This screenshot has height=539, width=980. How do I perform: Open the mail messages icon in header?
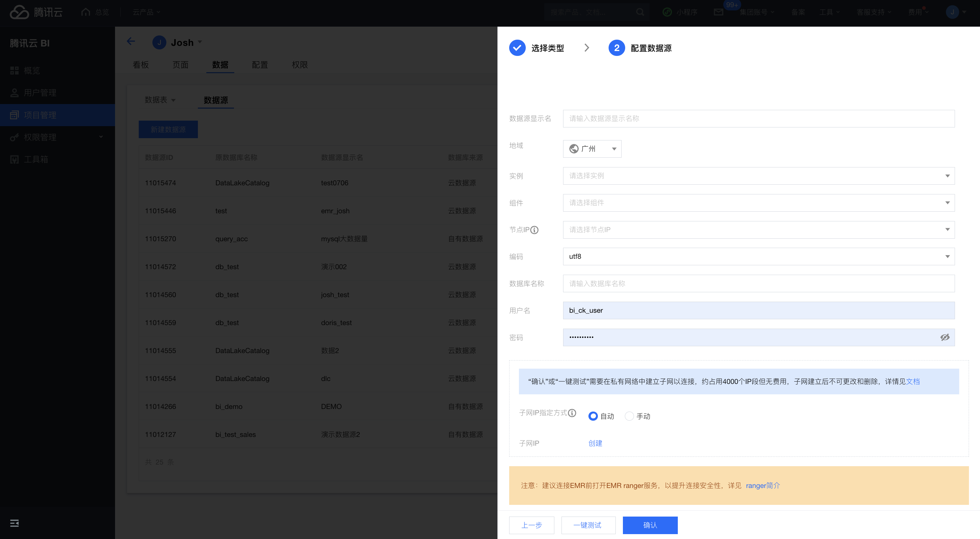point(718,12)
